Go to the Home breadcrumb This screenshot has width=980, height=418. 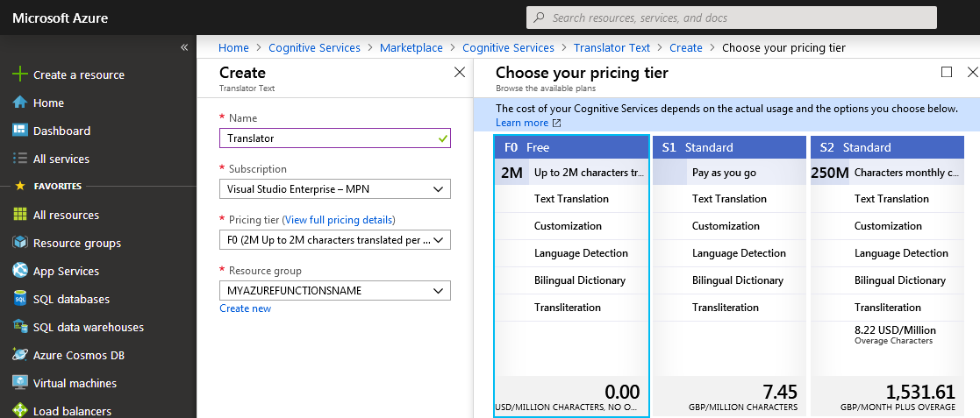[233, 47]
